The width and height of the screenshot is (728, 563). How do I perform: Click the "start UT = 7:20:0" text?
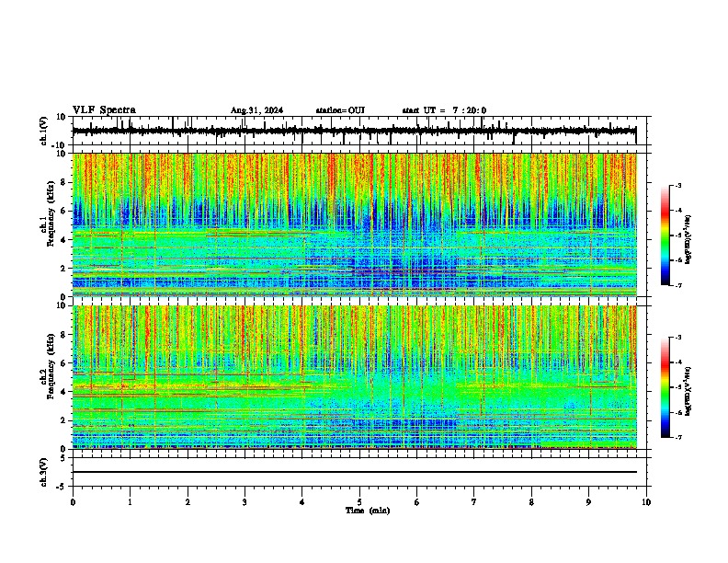click(444, 110)
